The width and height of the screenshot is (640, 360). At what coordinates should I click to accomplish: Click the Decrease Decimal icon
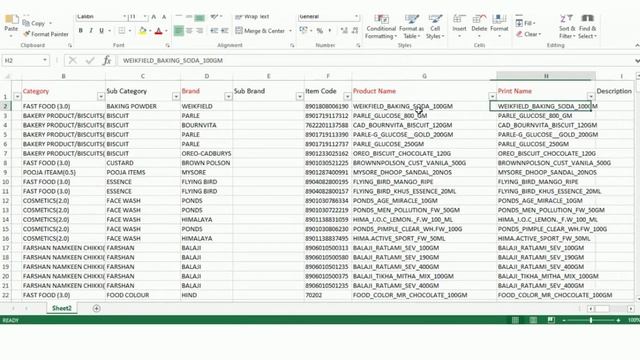coord(355,31)
